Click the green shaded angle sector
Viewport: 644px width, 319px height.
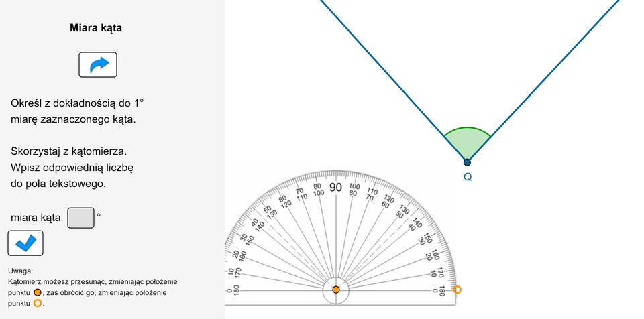coord(467,143)
